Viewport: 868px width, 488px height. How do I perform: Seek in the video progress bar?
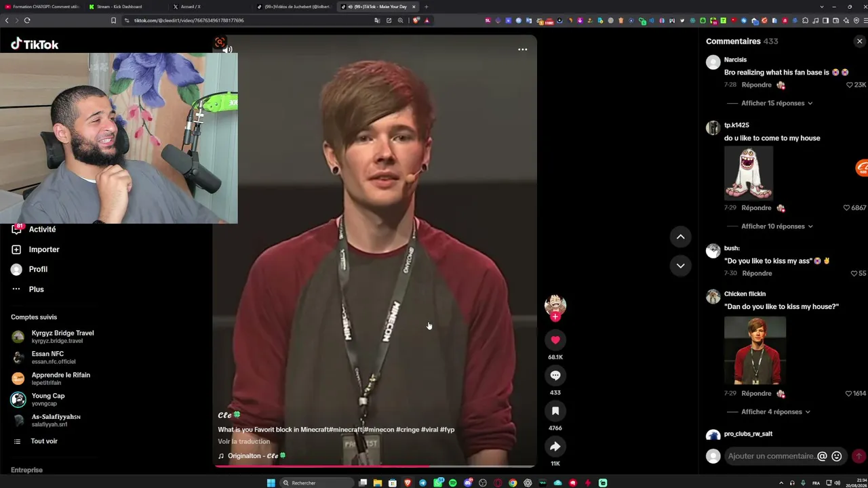pyautogui.click(x=374, y=466)
